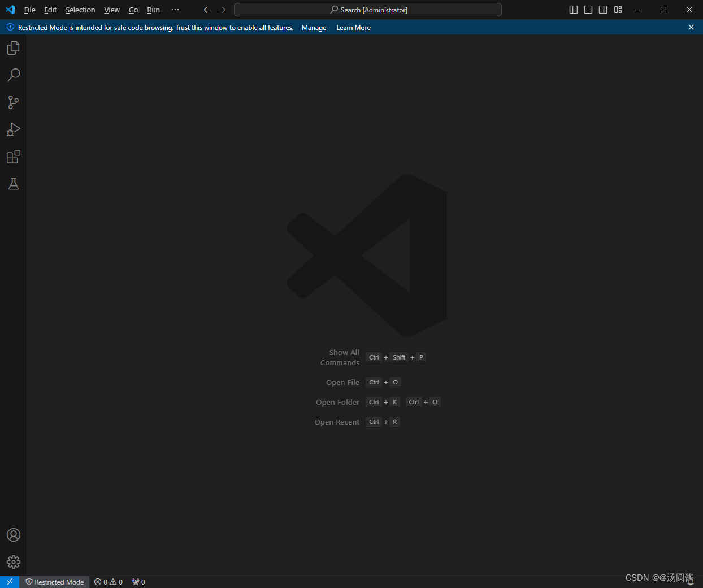703x588 pixels.
Task: Open the Run and Debug view
Action: coord(14,129)
